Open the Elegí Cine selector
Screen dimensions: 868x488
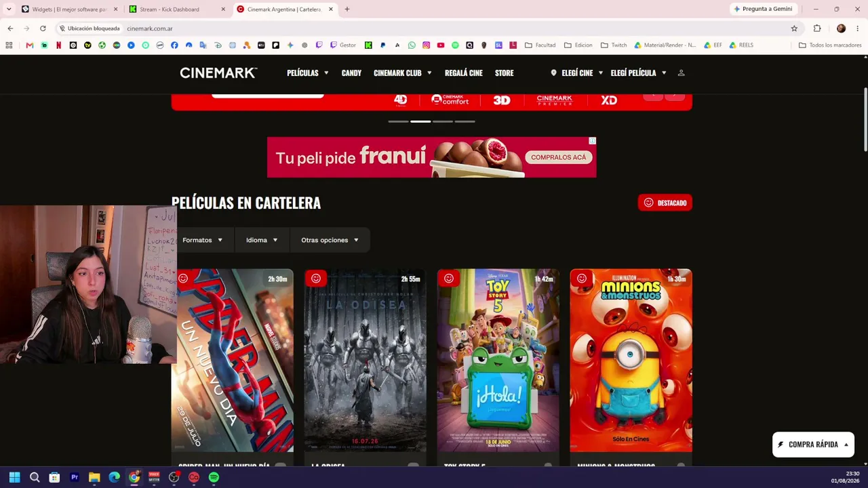[576, 73]
